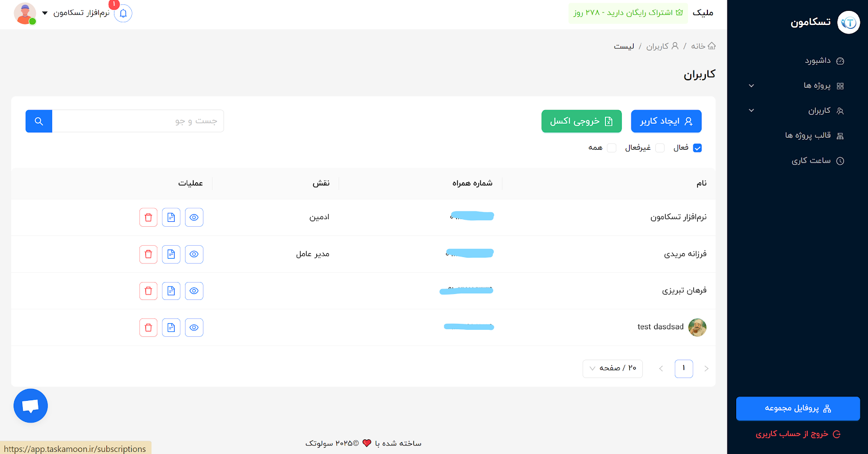Screen dimensions: 868x454
Task: Click the role cell مدیر عامل
Action: coord(312,254)
